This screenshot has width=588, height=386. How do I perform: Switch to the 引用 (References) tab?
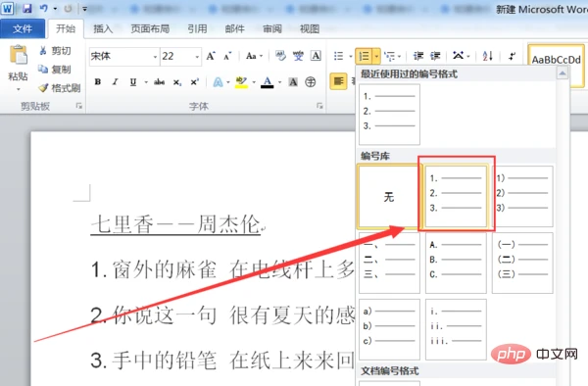click(x=197, y=28)
